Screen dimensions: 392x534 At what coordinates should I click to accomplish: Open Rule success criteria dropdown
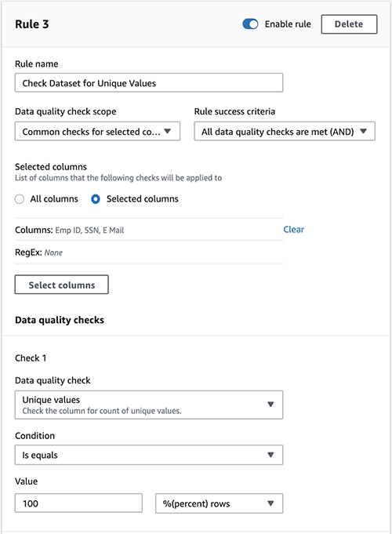click(x=285, y=132)
